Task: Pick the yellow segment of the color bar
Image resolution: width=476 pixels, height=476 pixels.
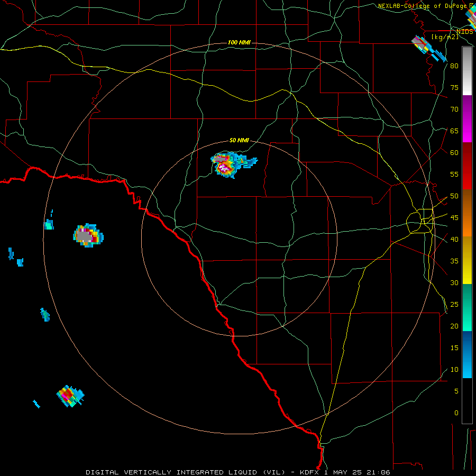Action: click(x=467, y=260)
